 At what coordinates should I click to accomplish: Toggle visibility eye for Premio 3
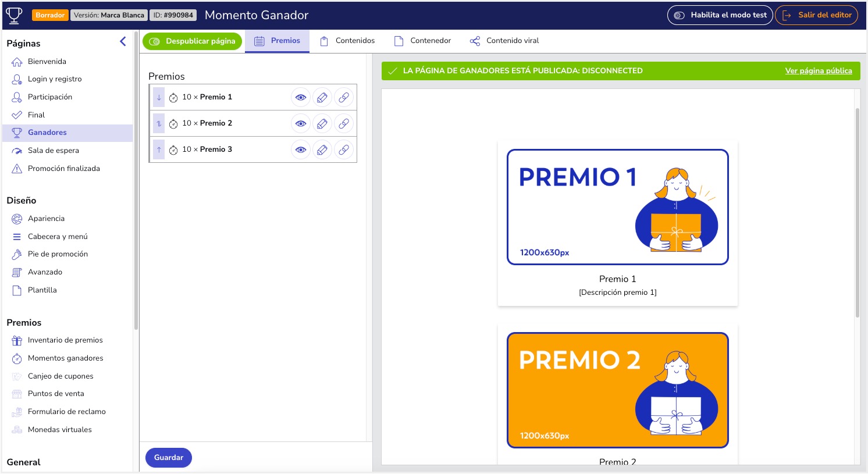pos(301,150)
